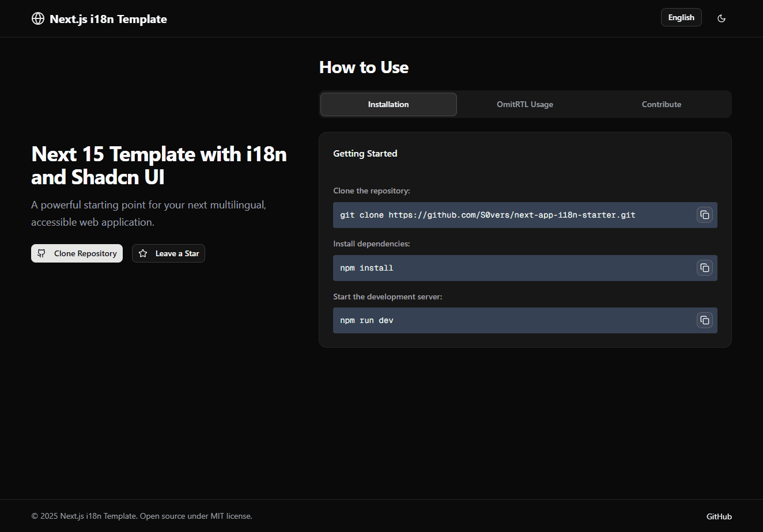Copy the npm install command

[704, 268]
